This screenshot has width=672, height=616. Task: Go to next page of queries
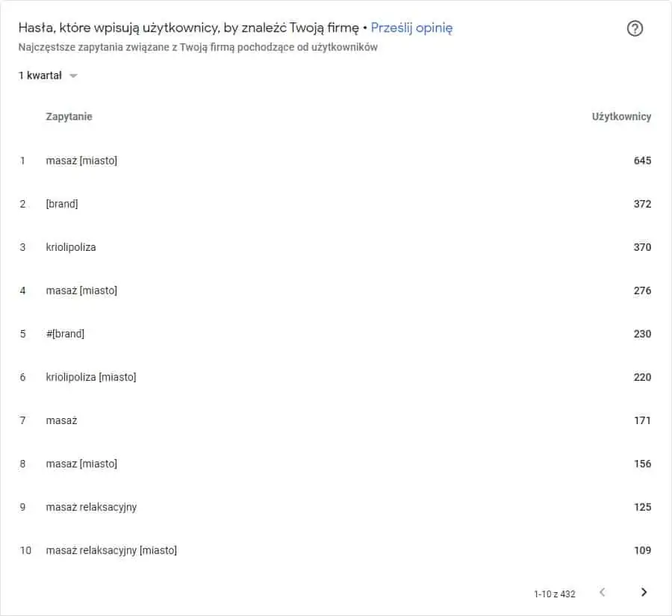[x=644, y=592]
